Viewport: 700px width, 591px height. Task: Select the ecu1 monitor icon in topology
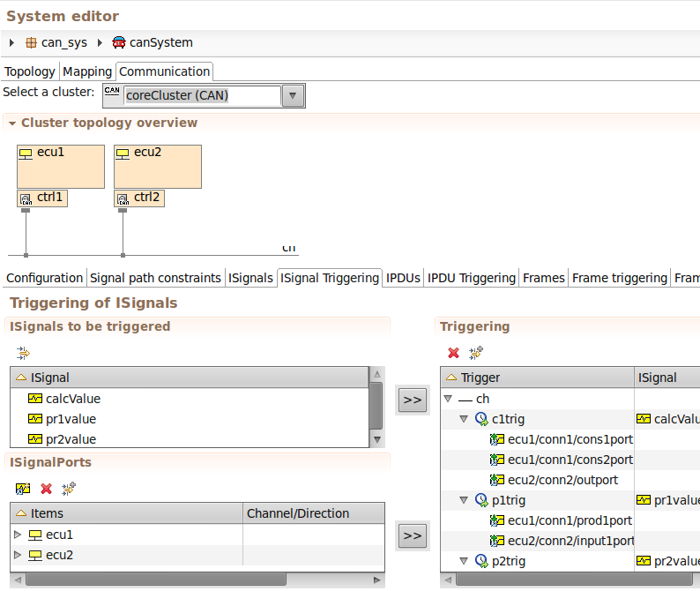26,153
